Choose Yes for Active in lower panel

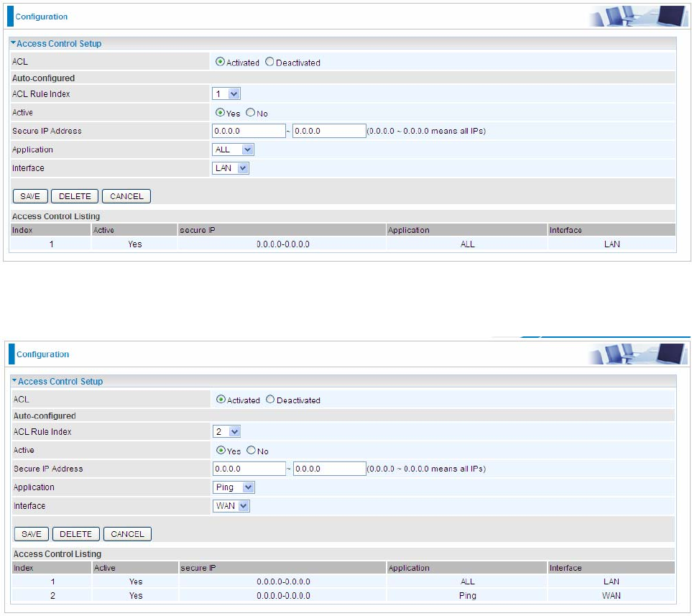point(221,451)
